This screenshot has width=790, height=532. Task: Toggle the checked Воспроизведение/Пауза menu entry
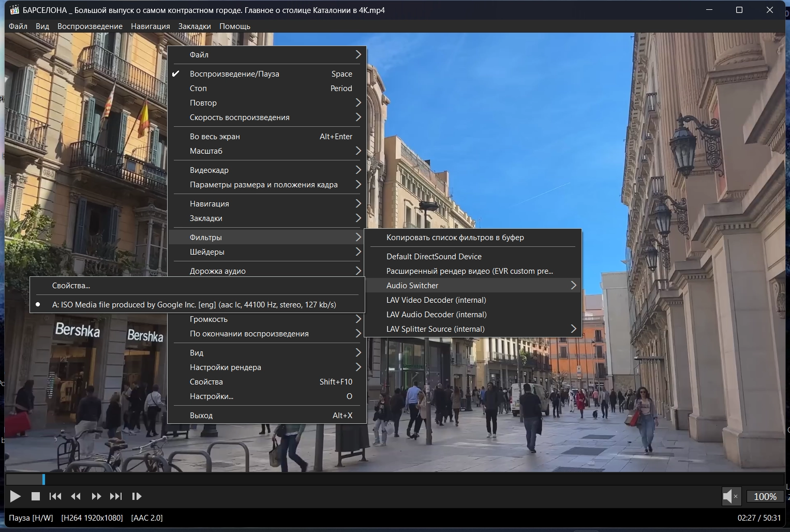point(234,74)
